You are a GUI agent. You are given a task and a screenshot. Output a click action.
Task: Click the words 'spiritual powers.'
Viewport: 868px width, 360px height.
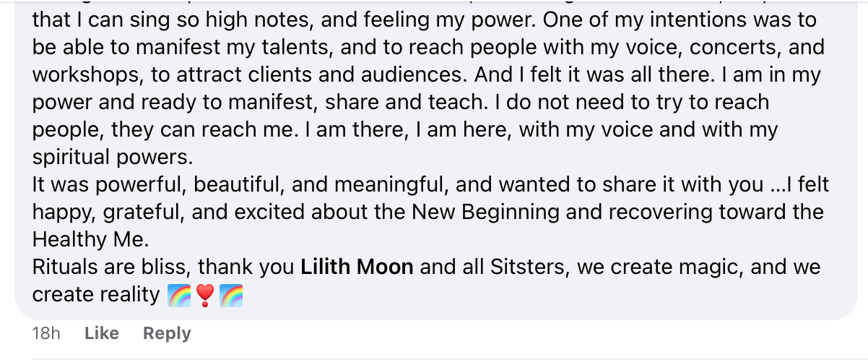110,157
